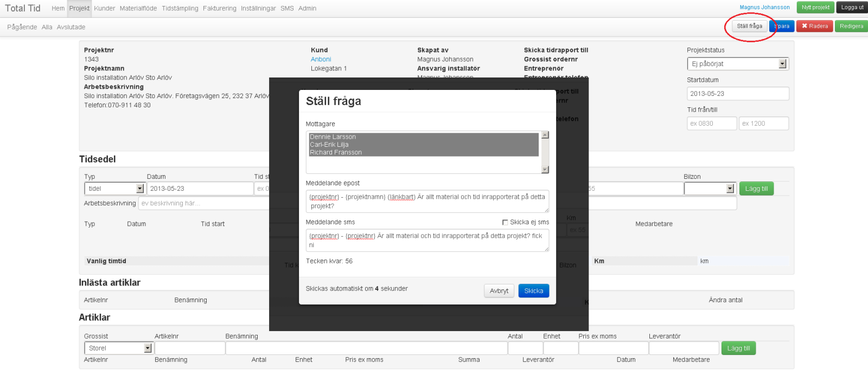Click the Ställ fråga button
The height and width of the screenshot is (382, 868).
click(749, 26)
